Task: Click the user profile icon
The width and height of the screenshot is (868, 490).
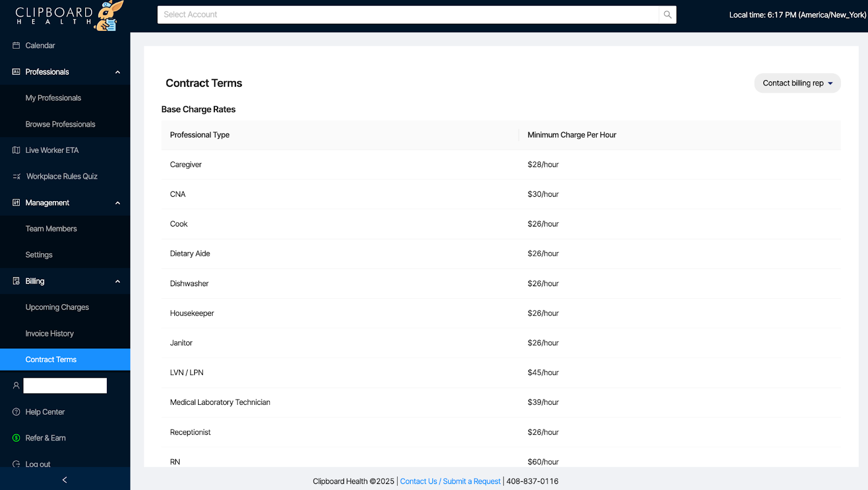Action: point(16,385)
